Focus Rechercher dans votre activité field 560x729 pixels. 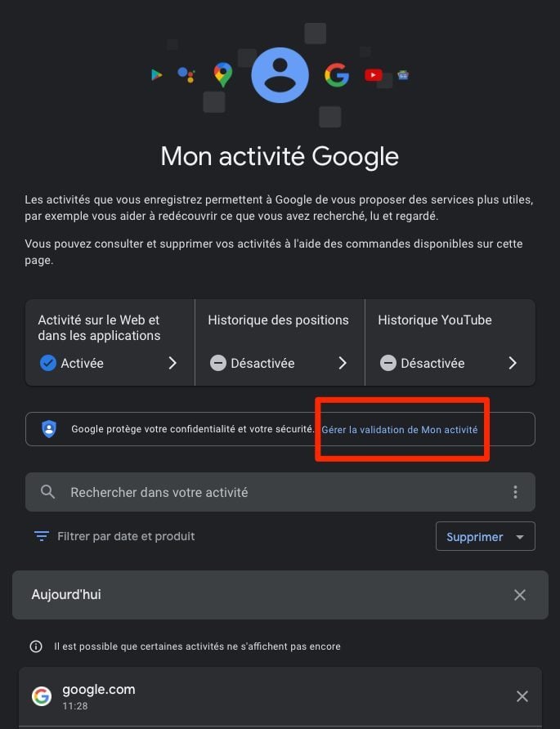[280, 492]
